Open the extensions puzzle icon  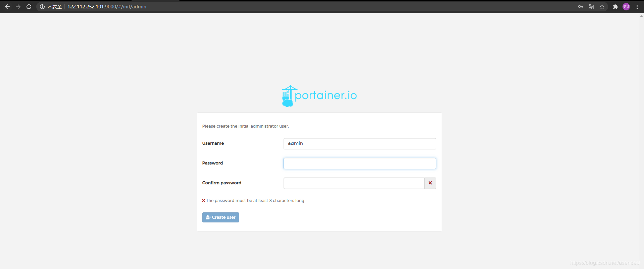615,7
